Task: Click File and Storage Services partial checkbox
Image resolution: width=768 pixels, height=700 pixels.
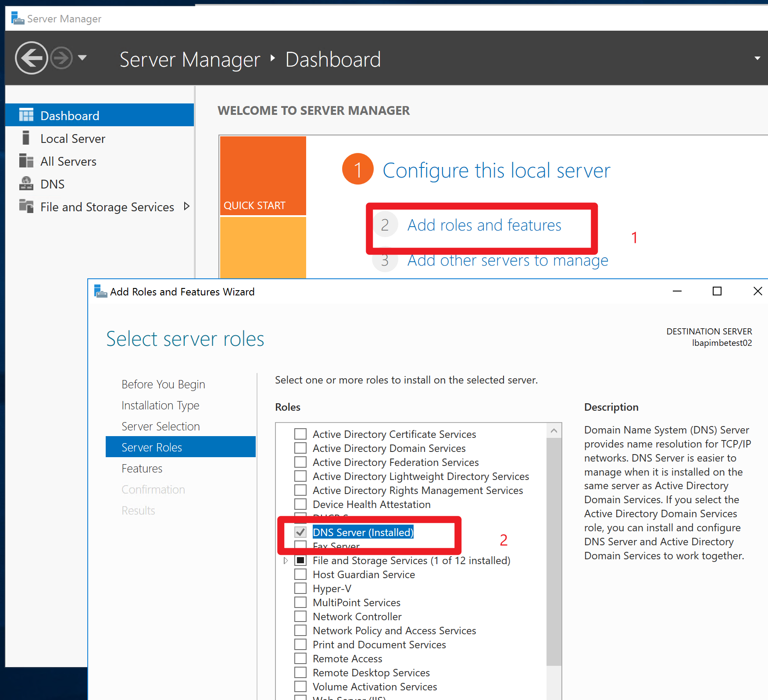Action: pyautogui.click(x=300, y=560)
